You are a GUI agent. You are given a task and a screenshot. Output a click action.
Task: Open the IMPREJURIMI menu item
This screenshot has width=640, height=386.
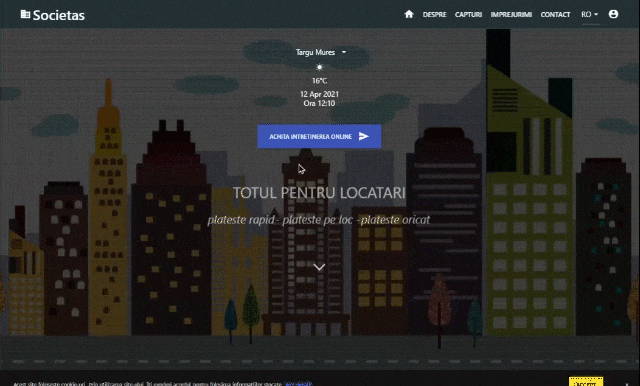[511, 15]
